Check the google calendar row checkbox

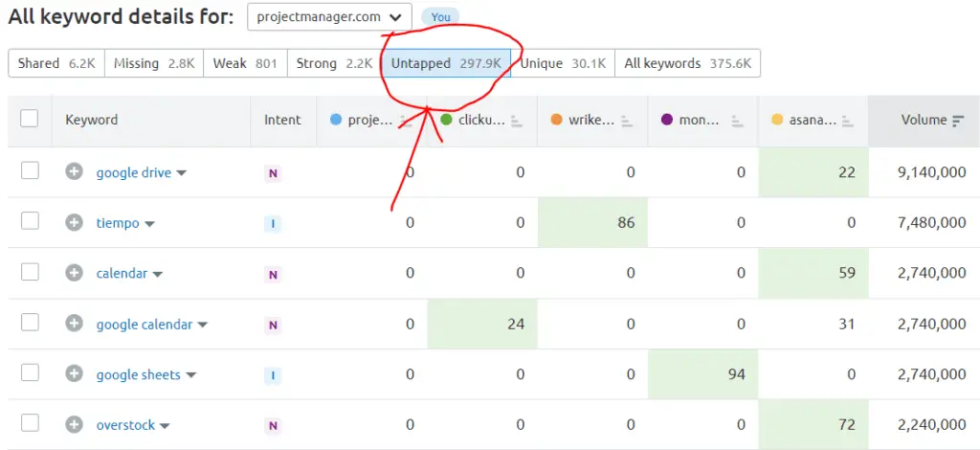30,322
